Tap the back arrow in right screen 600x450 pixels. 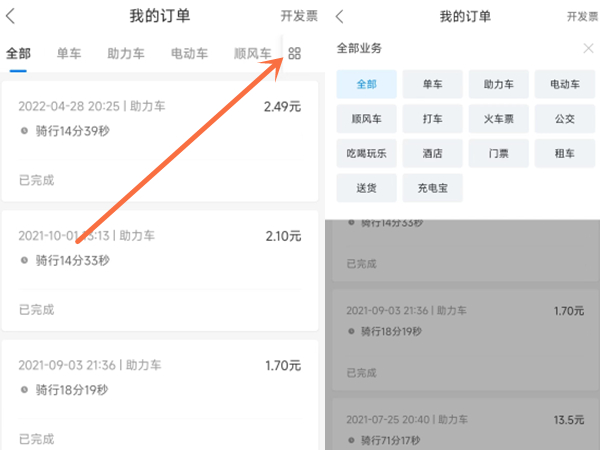339,16
